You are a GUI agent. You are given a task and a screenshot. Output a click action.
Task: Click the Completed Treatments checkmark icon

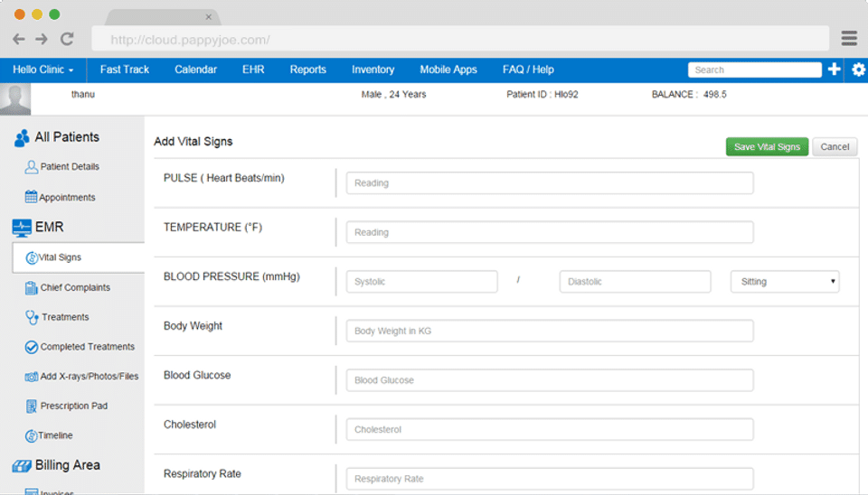pyautogui.click(x=32, y=347)
